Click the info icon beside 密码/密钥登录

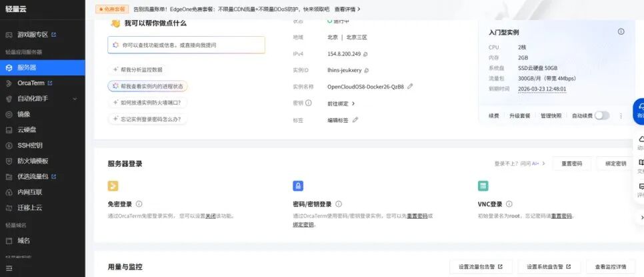(339, 204)
